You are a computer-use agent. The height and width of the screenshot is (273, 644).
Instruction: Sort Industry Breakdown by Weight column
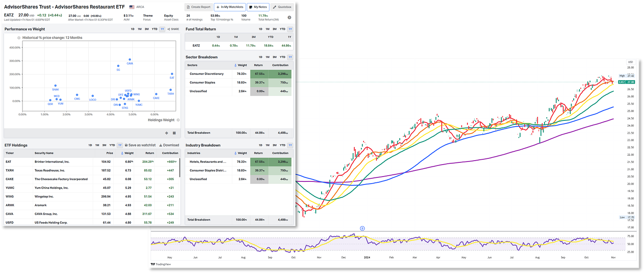pyautogui.click(x=240, y=153)
